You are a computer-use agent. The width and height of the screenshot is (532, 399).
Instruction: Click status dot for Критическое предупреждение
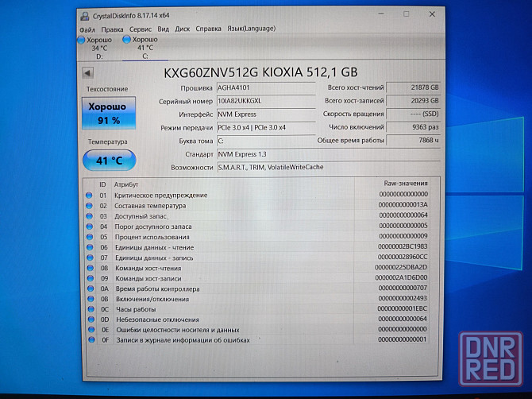[x=89, y=196]
